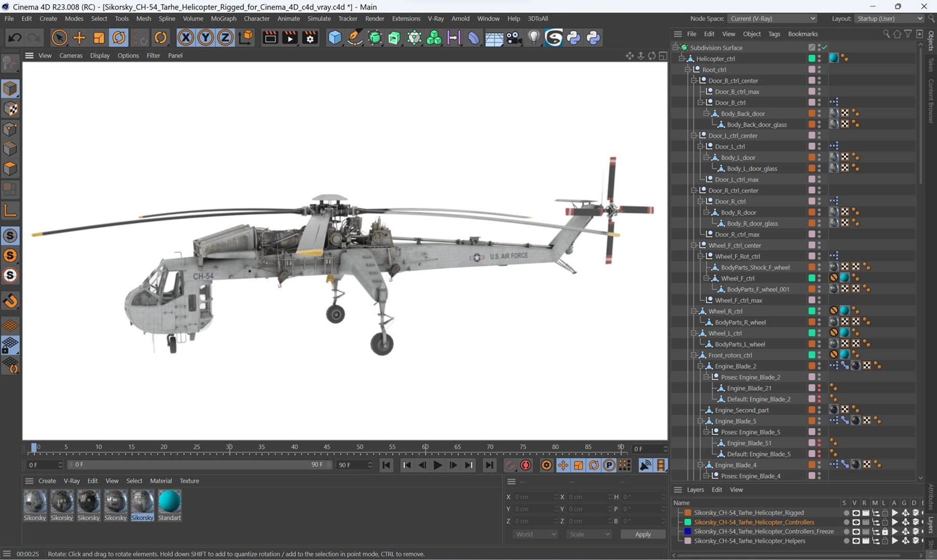Toggle solo dot for Helicopter_Helpers layer
This screenshot has width=937, height=560.
[846, 541]
